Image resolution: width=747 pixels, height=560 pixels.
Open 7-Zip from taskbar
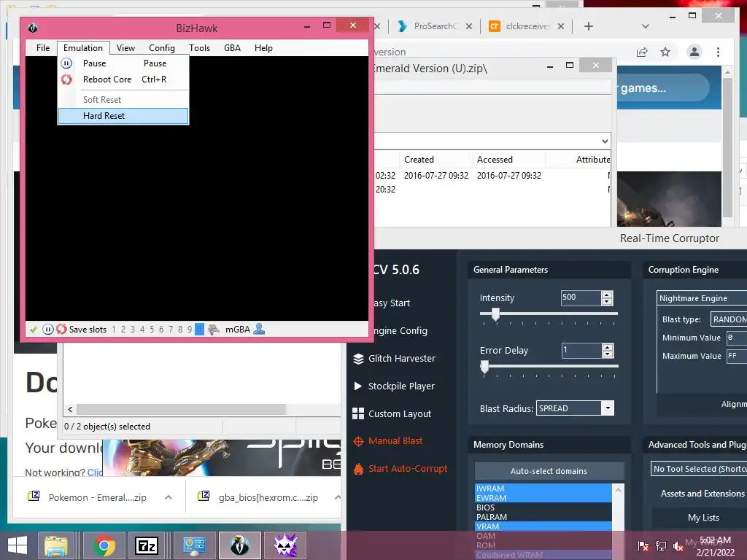click(146, 545)
